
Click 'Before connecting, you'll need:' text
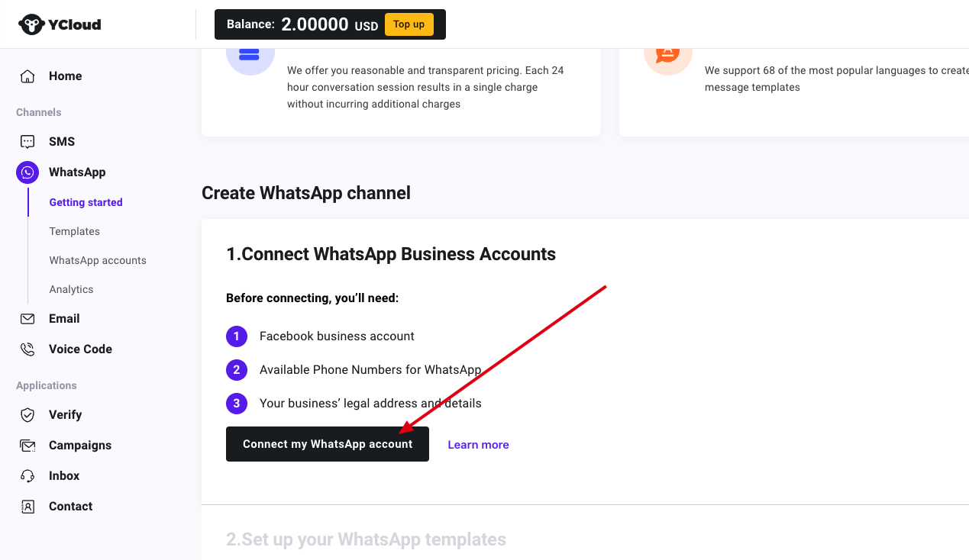click(x=312, y=298)
